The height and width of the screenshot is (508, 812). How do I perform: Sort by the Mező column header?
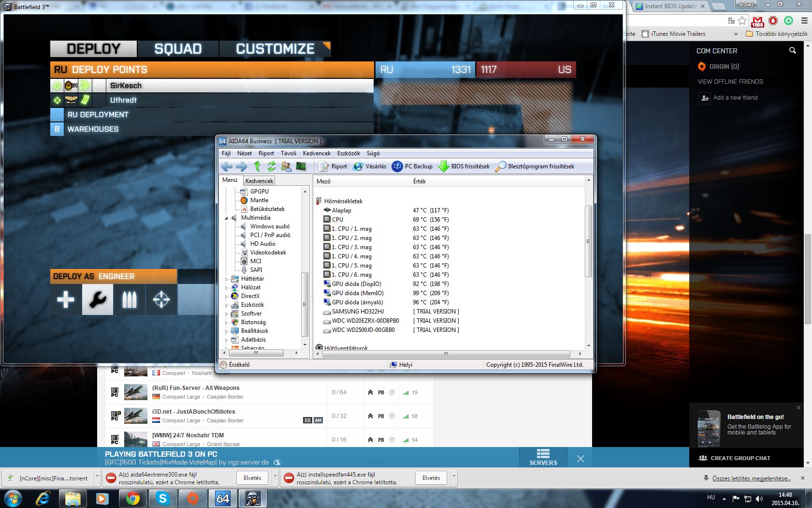(362, 181)
